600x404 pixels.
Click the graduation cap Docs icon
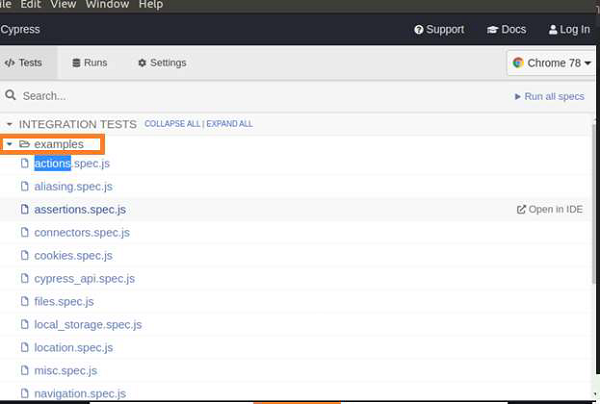tap(492, 29)
